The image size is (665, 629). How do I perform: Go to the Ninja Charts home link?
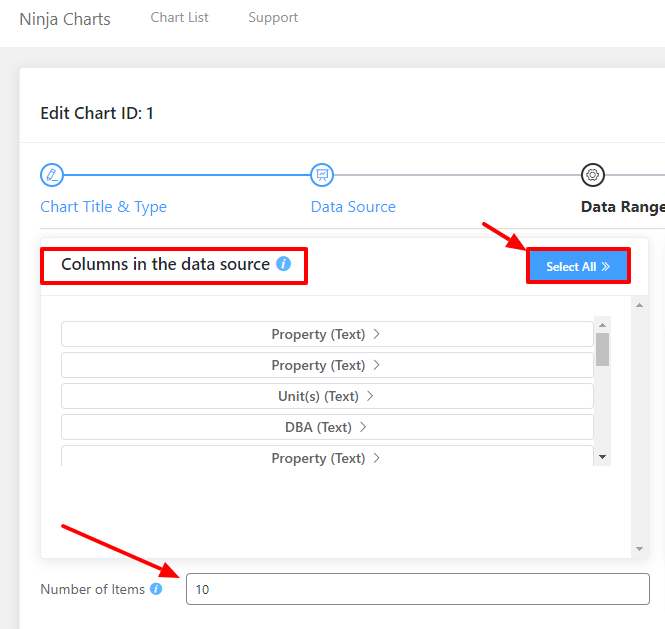click(65, 19)
